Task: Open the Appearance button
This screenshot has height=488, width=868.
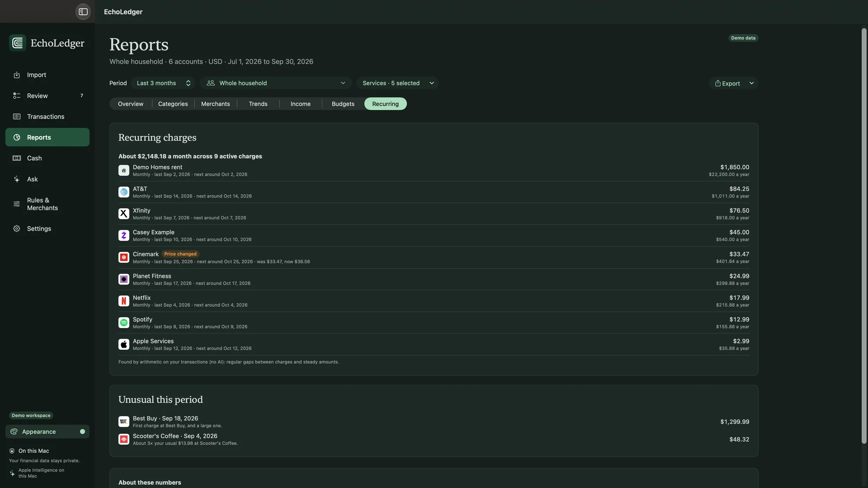Action: (x=47, y=432)
